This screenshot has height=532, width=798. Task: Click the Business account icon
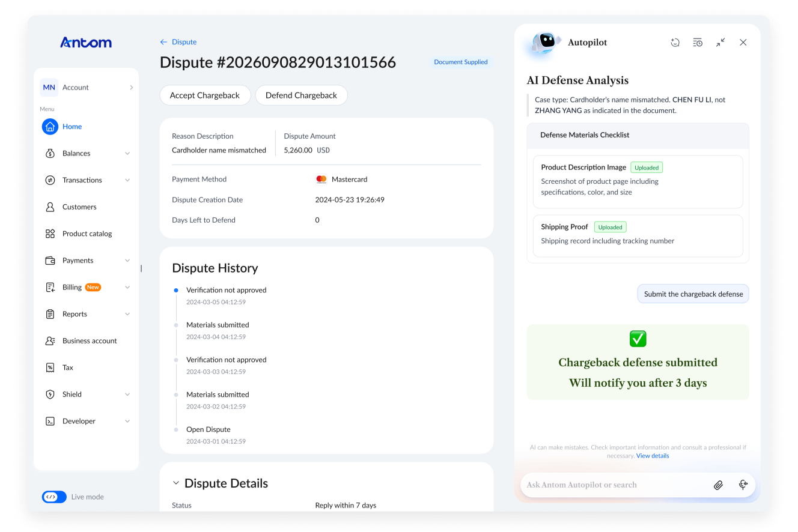click(50, 340)
